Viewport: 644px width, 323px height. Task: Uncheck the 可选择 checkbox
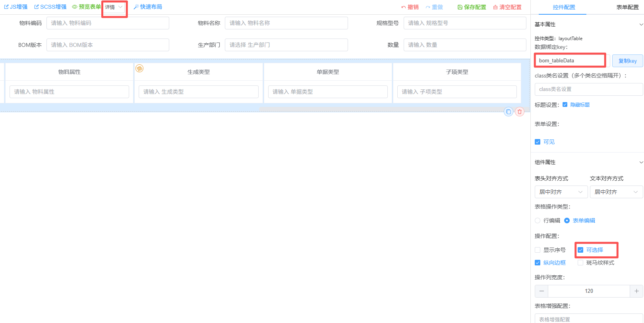click(x=580, y=250)
